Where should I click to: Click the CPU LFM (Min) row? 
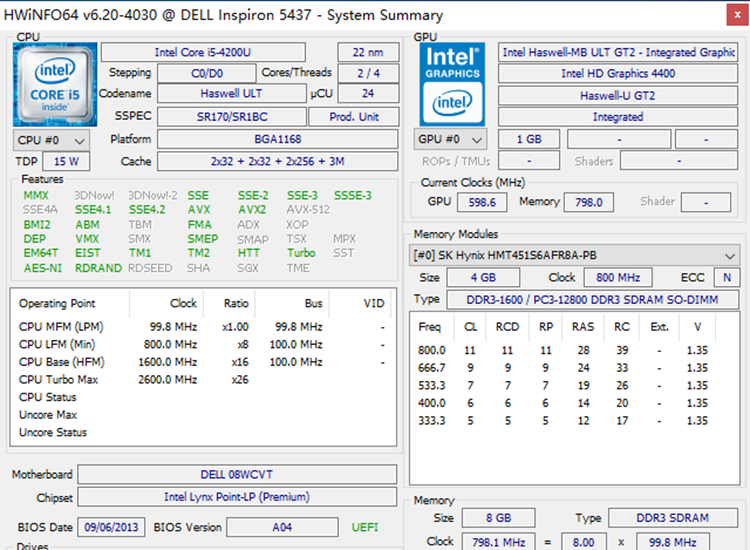(x=203, y=344)
